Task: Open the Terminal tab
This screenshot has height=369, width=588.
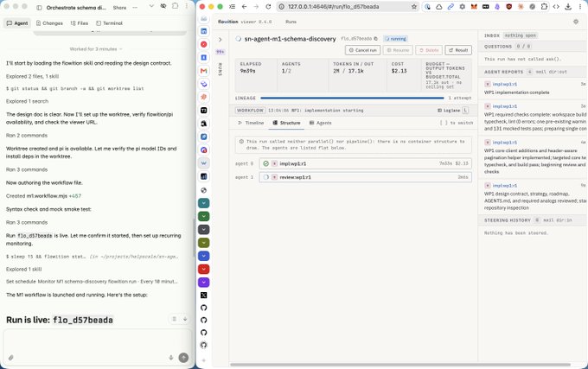Action: [109, 23]
